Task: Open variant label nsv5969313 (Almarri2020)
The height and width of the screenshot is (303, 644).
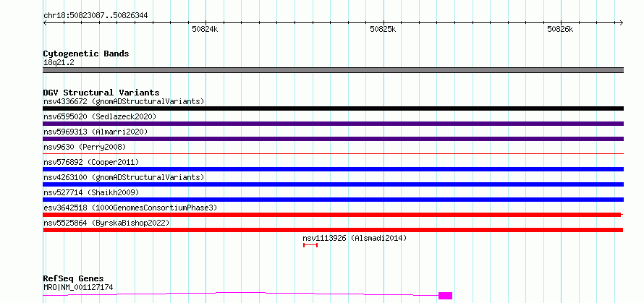Action: tap(96, 132)
